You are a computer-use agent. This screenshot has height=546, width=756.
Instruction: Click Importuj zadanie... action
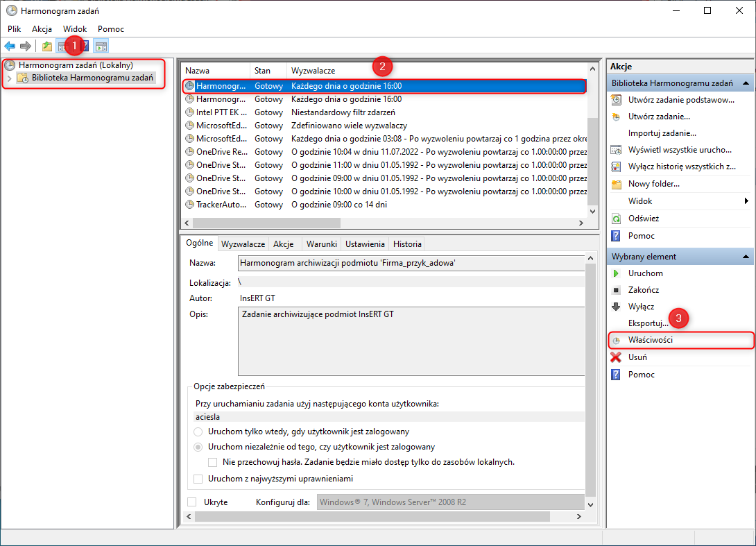click(x=662, y=133)
